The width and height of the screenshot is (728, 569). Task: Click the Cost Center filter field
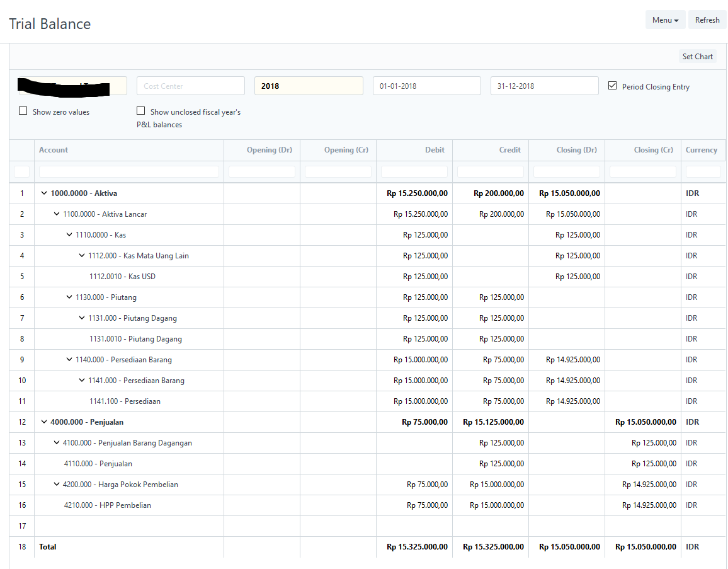190,85
